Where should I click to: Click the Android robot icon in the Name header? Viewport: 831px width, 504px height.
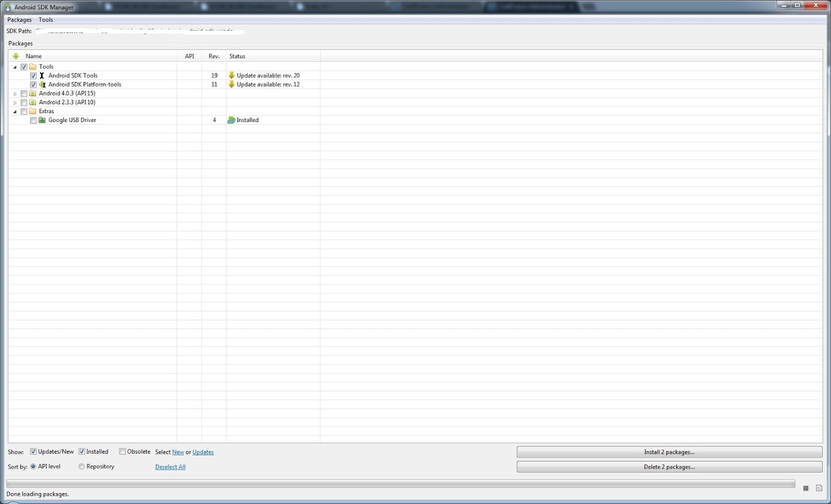coord(16,56)
